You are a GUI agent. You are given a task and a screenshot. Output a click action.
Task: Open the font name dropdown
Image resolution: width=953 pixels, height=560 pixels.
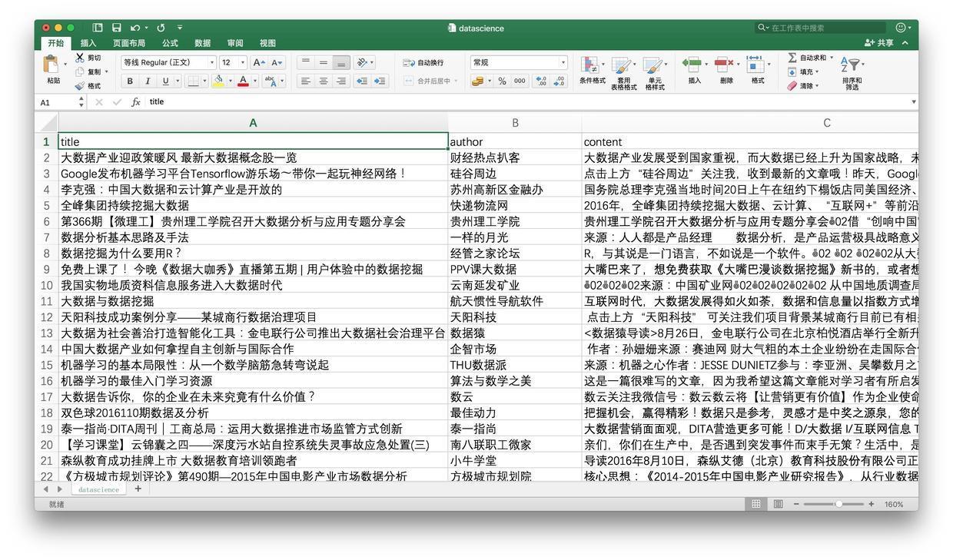click(212, 62)
